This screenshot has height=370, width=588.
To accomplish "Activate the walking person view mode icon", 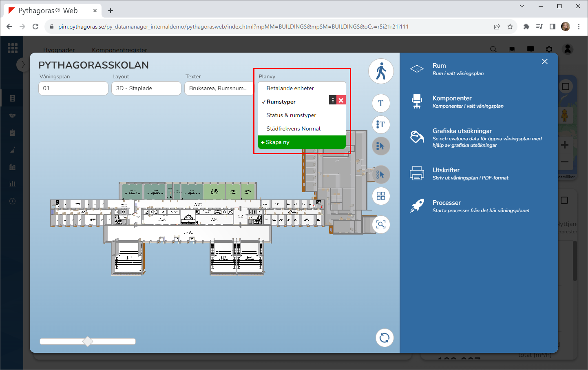I will [x=381, y=71].
